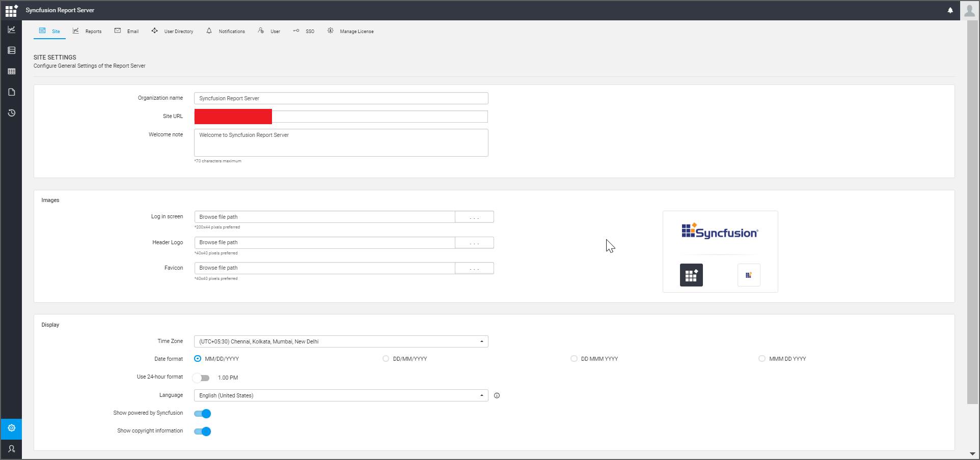Image resolution: width=980 pixels, height=460 pixels.
Task: Click the User Directory icon
Action: click(154, 31)
